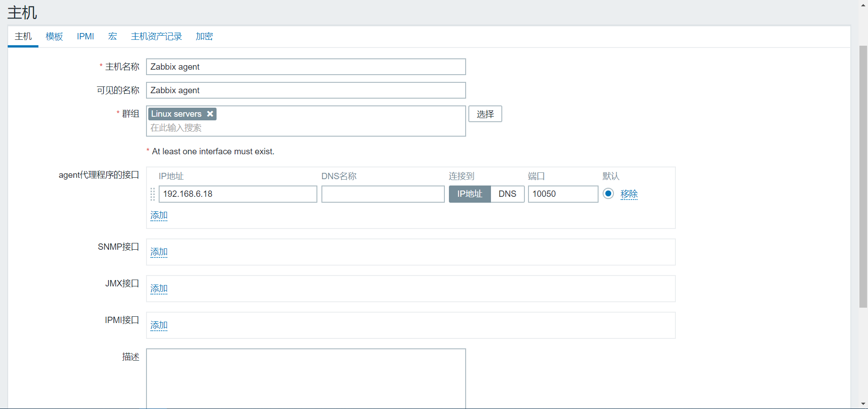
Task: Click the 选择 button for groups
Action: [485, 114]
